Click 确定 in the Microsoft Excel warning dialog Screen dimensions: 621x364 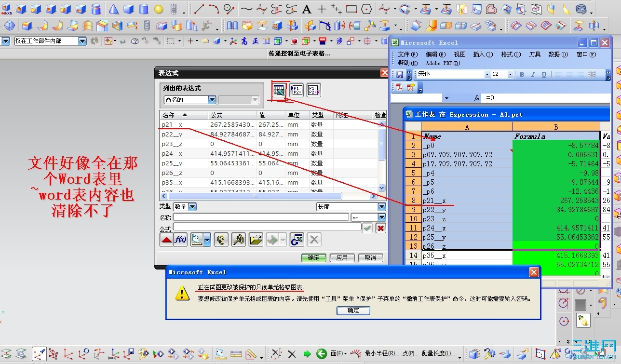353,310
